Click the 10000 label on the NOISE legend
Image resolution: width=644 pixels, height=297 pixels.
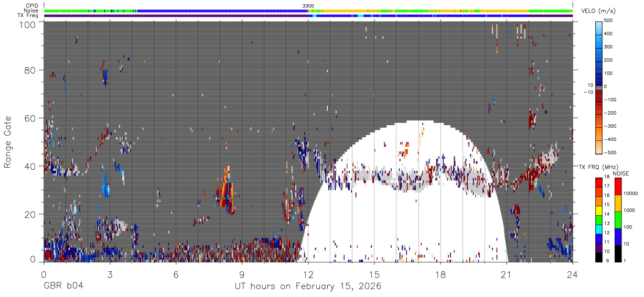[x=632, y=194]
